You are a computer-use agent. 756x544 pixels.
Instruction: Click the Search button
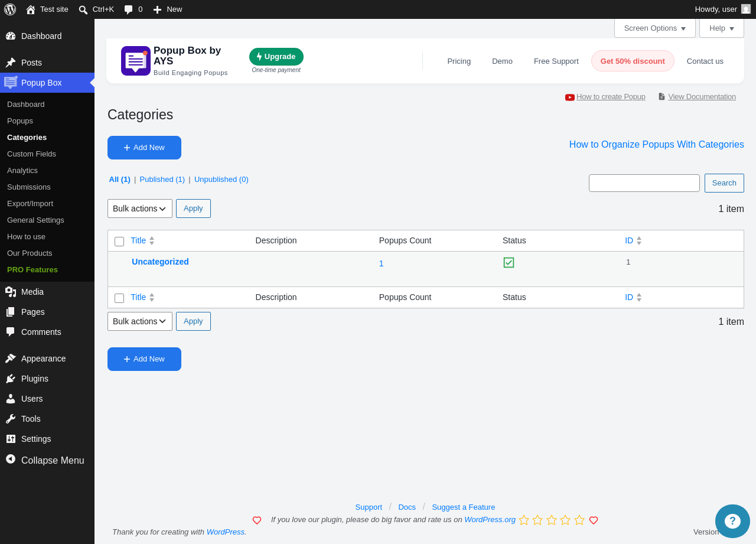click(724, 183)
